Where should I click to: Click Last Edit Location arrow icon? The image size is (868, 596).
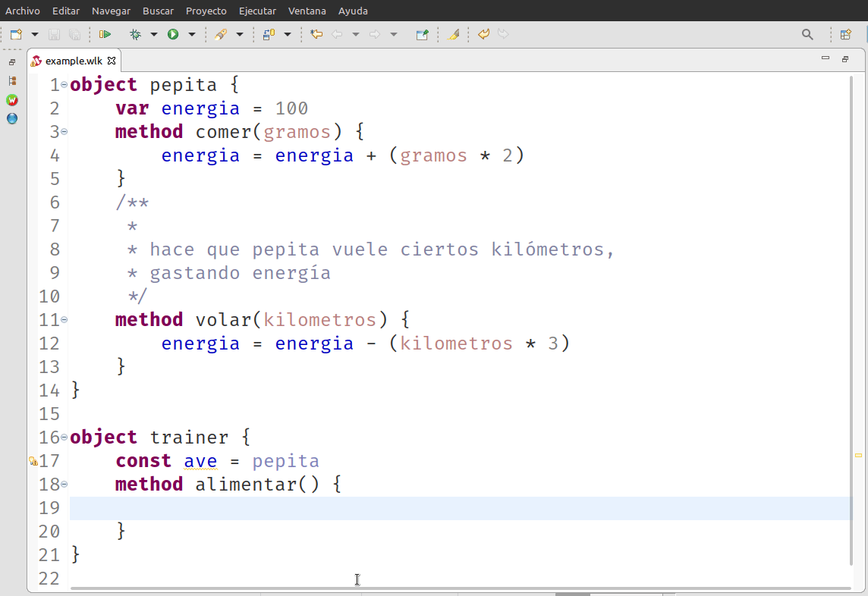[316, 34]
